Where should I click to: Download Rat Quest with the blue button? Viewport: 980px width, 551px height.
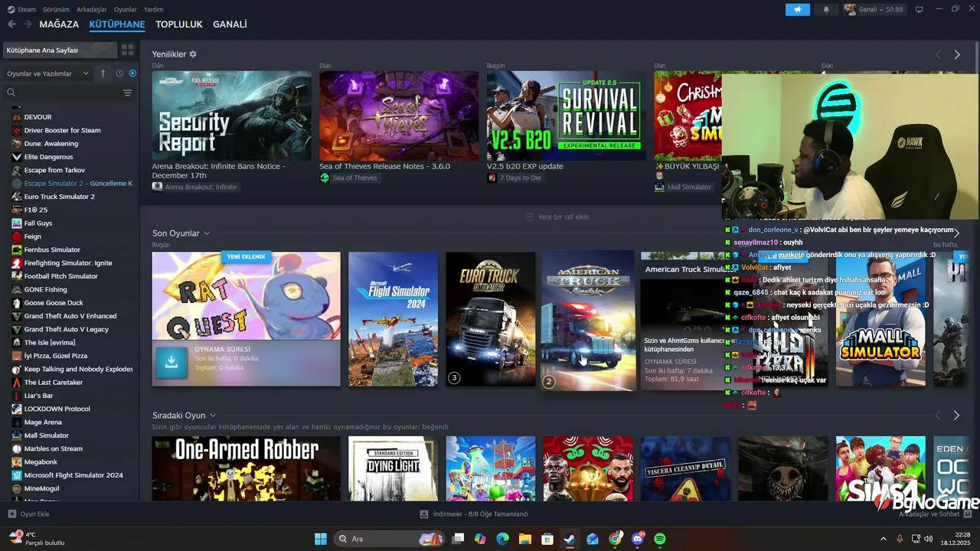pos(171,363)
